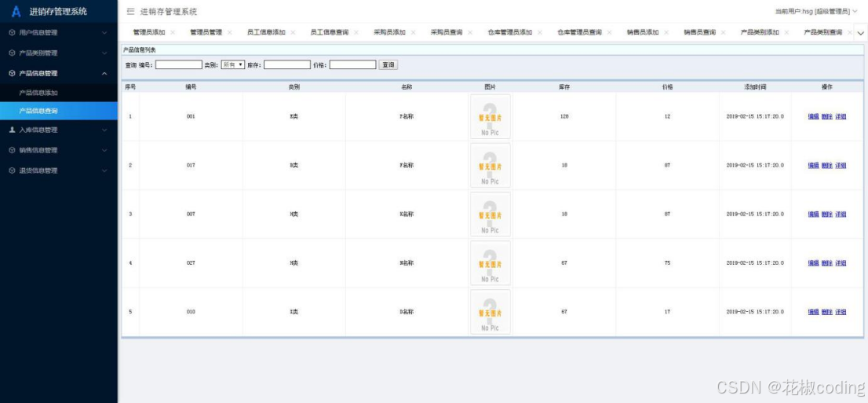Viewport: 868px width, 403px height.
Task: Close the 管理员添加 tab
Action: [x=173, y=33]
